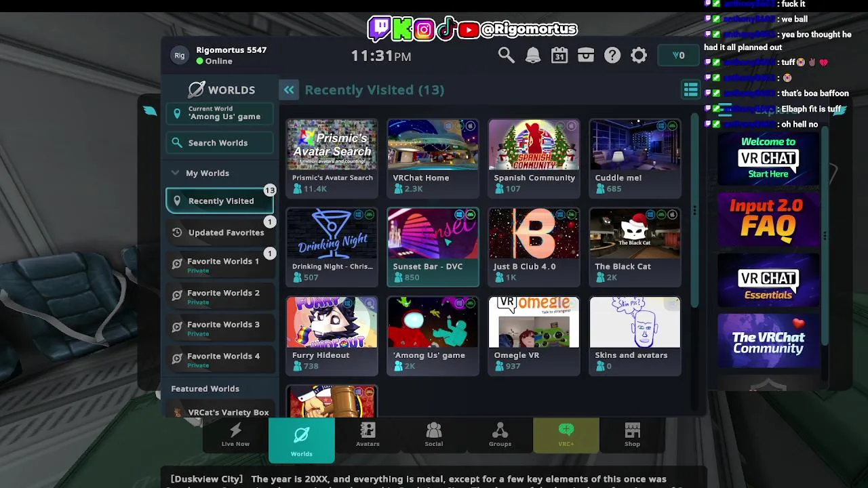Open Cuddle me! world card
The height and width of the screenshot is (488, 868).
[635, 158]
